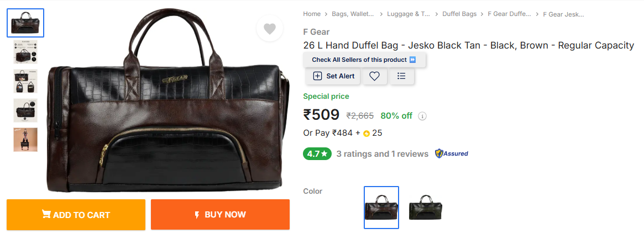
Task: Go to Duffel Bags breadcrumb
Action: [459, 14]
